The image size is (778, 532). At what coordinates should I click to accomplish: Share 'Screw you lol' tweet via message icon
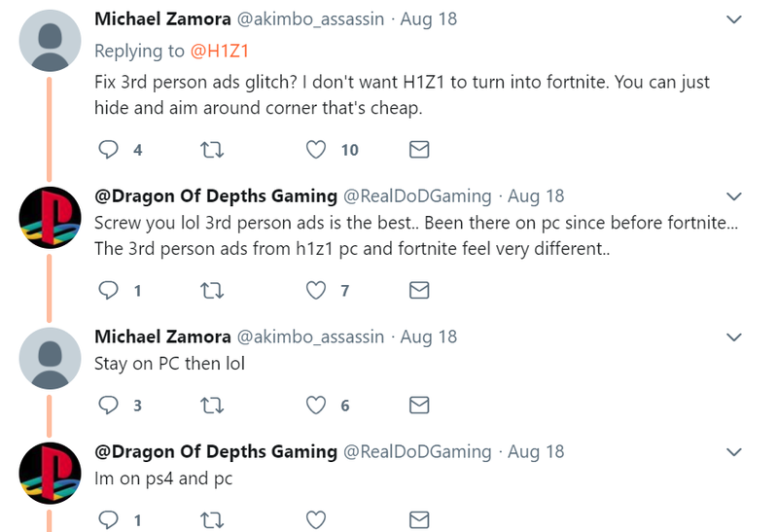419,291
